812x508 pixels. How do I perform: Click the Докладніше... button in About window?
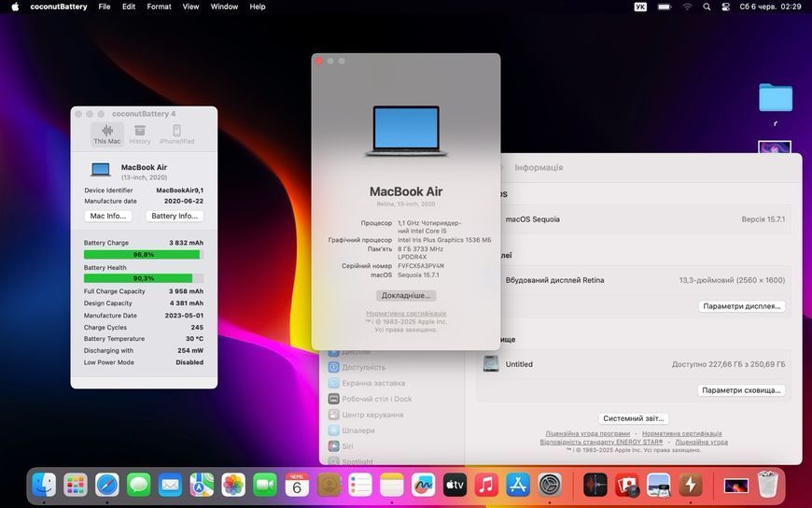tap(406, 295)
